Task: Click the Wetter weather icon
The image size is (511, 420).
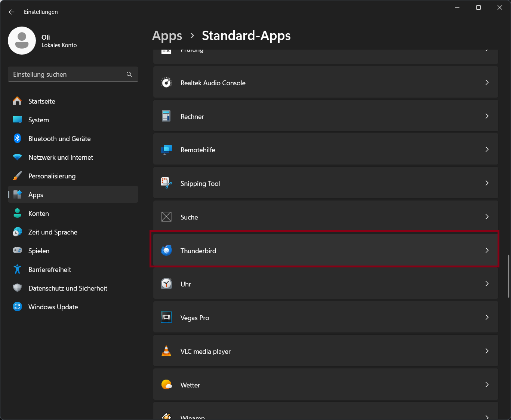Action: [x=166, y=384]
